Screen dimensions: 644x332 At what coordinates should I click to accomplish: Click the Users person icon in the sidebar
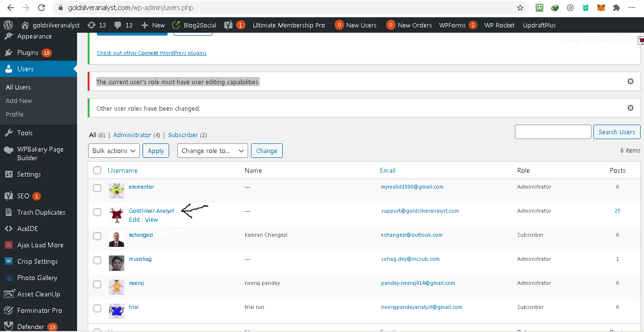coord(9,69)
